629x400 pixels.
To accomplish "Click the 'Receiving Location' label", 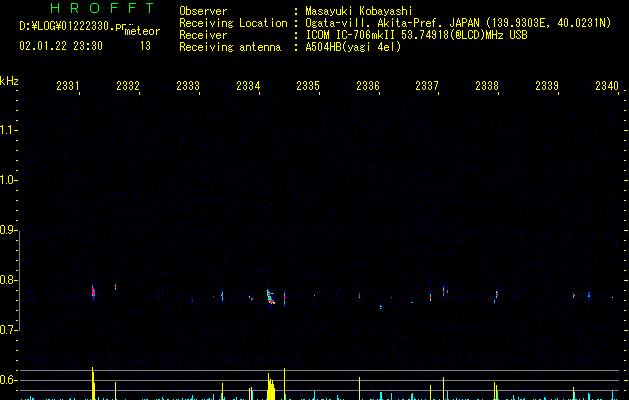I will click(x=233, y=23).
